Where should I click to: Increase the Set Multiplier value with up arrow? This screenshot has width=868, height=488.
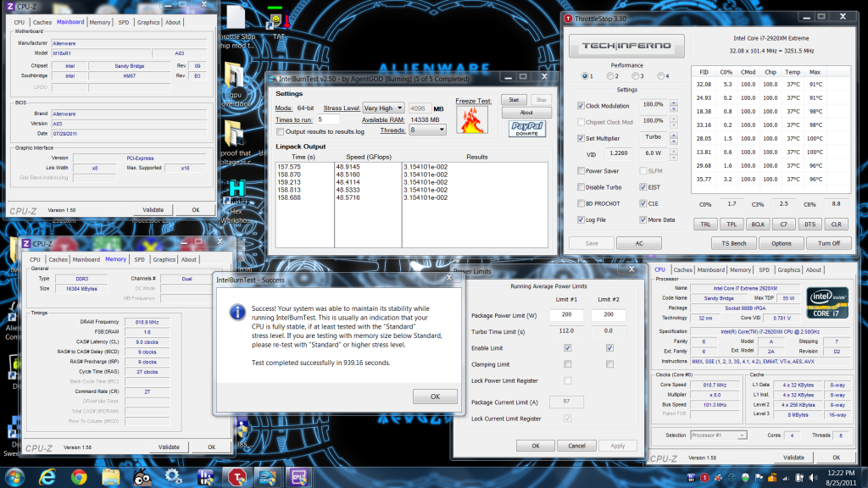click(x=674, y=135)
